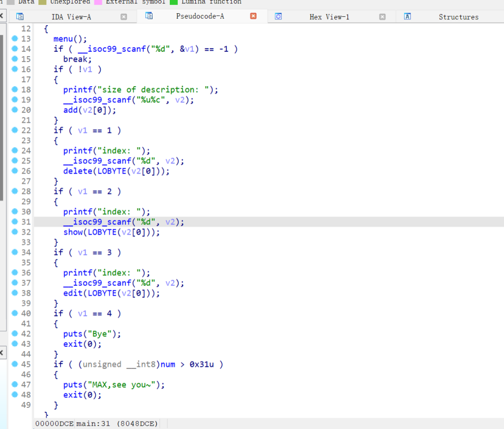The width and height of the screenshot is (504, 429).
Task: Switch to the IDA View-A tab
Action: (x=71, y=17)
